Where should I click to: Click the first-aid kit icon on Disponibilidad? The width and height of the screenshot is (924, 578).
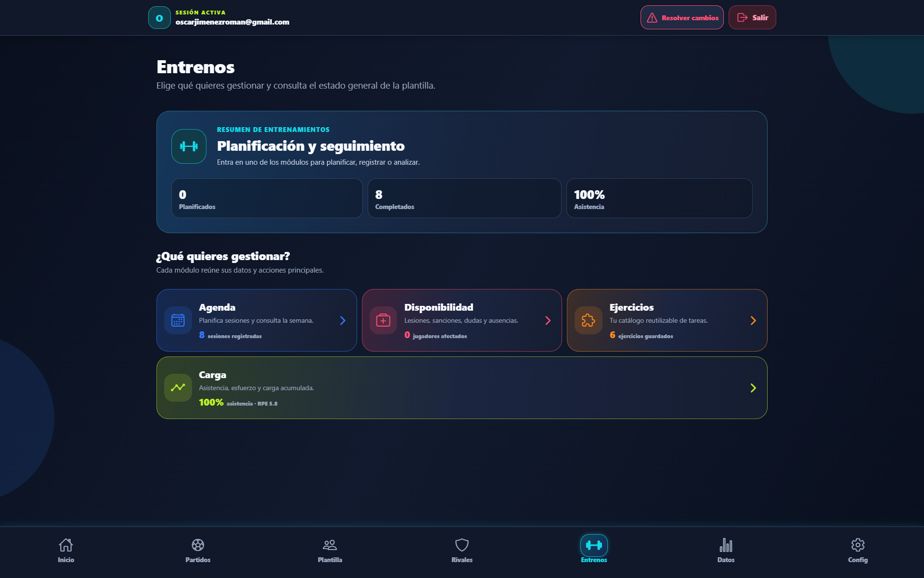pyautogui.click(x=383, y=320)
